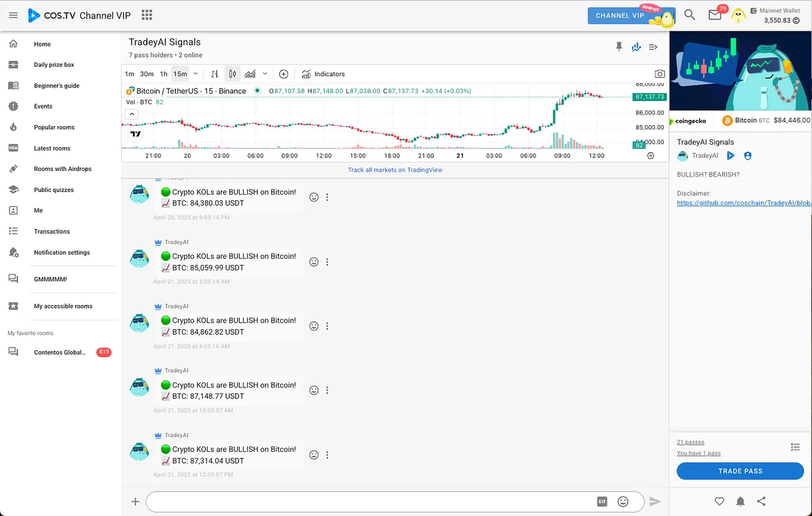This screenshot has height=516, width=812.
Task: Take a chart snapshot with camera icon
Action: (x=660, y=74)
